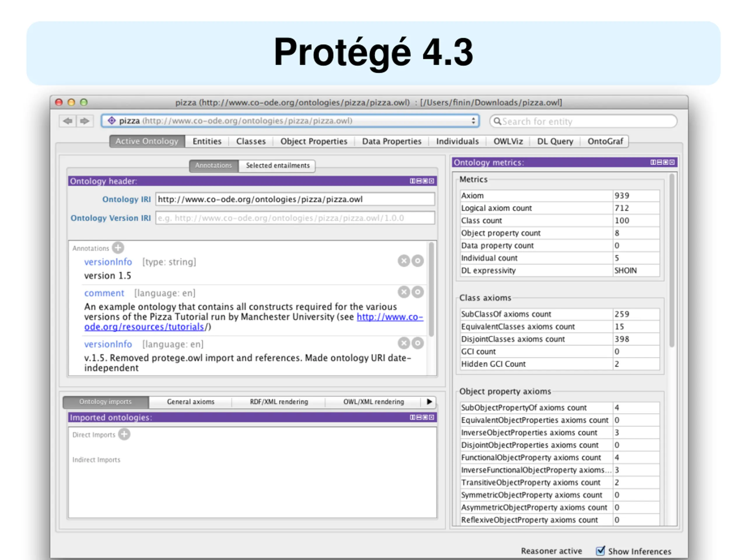Split the Ontology header panel horizontally

[419, 181]
